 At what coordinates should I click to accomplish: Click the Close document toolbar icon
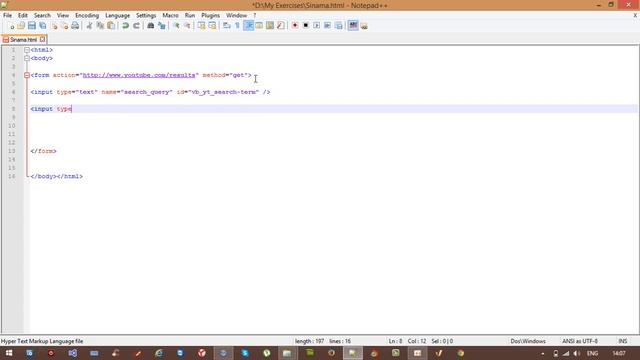tap(54, 26)
